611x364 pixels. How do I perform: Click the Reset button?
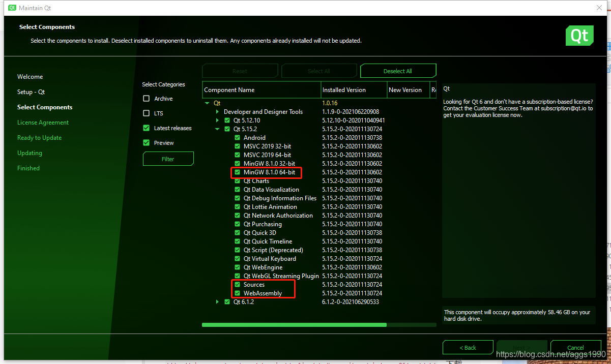coord(240,71)
